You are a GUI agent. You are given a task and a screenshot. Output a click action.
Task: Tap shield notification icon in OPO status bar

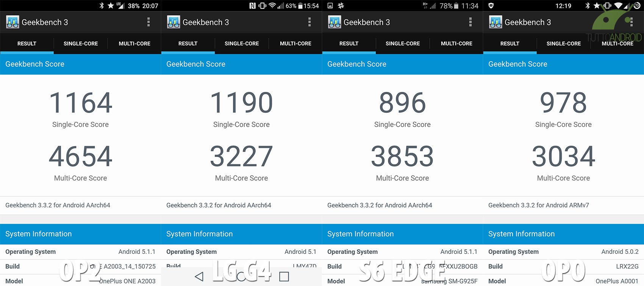tap(491, 6)
